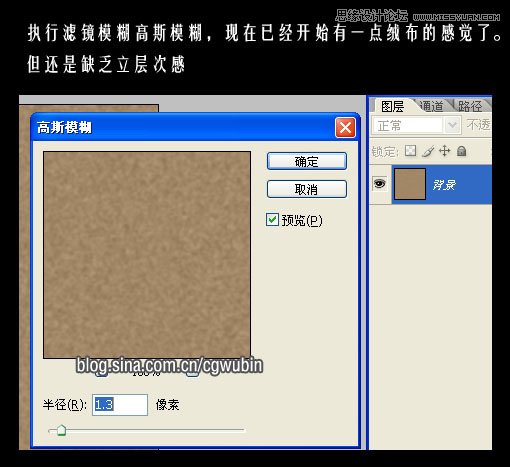Image resolution: width=510 pixels, height=467 pixels.
Task: Hide the 背景 layer with eye icon
Action: tap(379, 184)
